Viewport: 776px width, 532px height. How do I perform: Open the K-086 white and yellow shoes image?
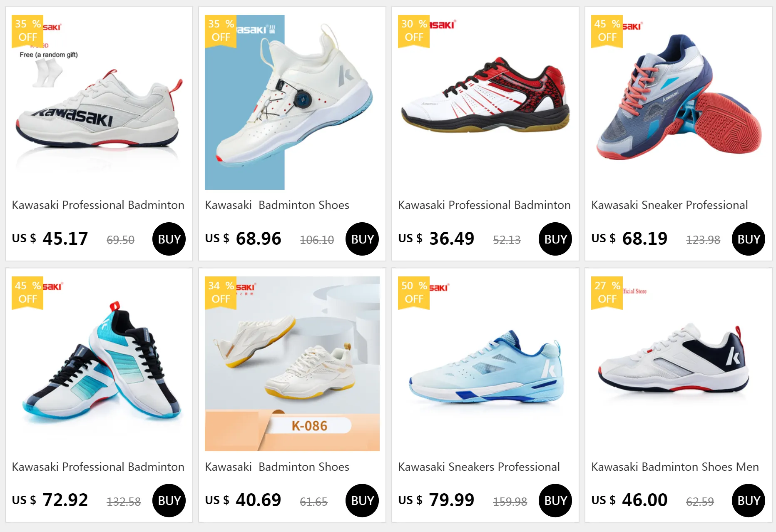pyautogui.click(x=292, y=364)
